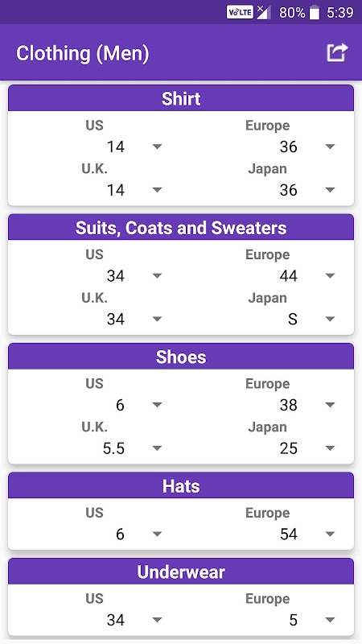Screen dimensions: 362x644
Task: Tap the VoLTE status indicator
Action: pos(240,12)
